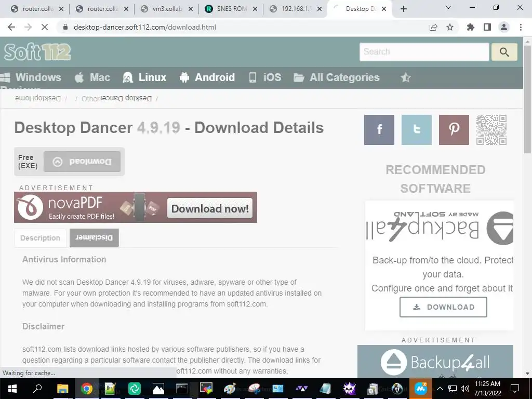
Task: Open the command prompt taskbar icon
Action: click(182, 389)
